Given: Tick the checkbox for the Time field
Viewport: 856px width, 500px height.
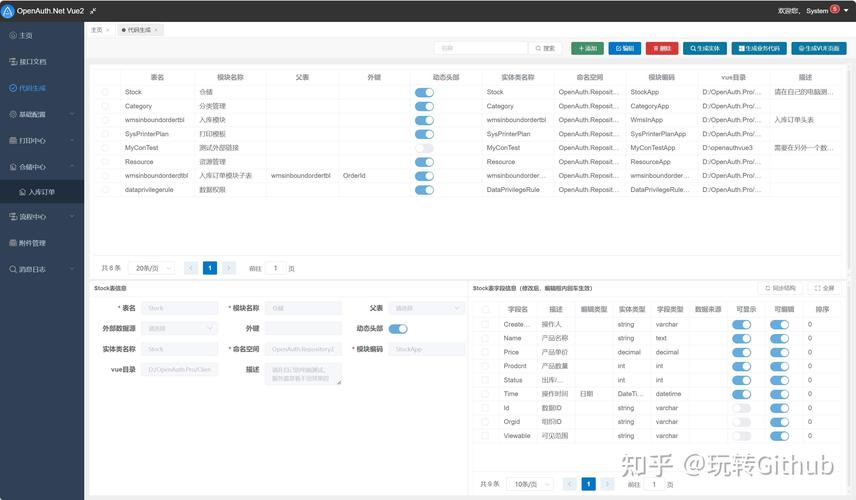Looking at the screenshot, I should coord(485,394).
